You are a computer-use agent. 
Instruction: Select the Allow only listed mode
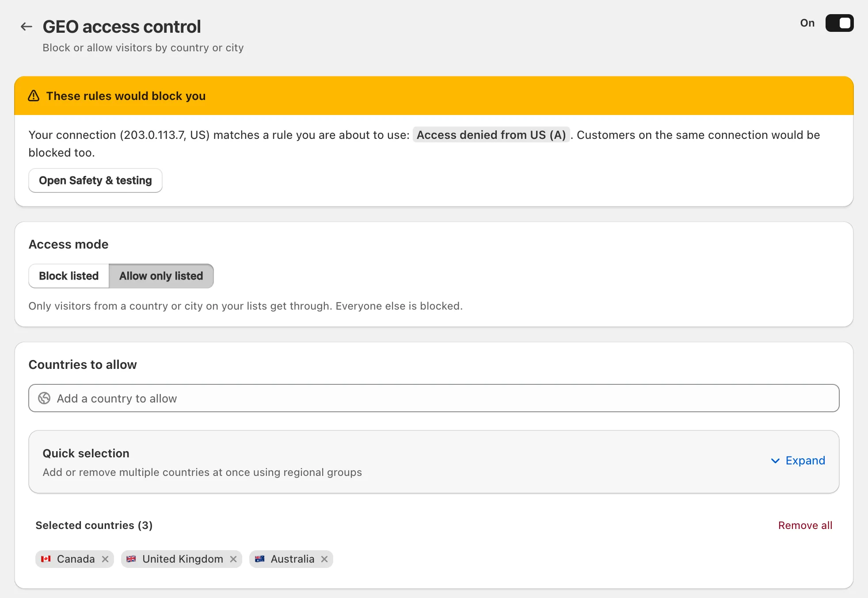pos(161,276)
